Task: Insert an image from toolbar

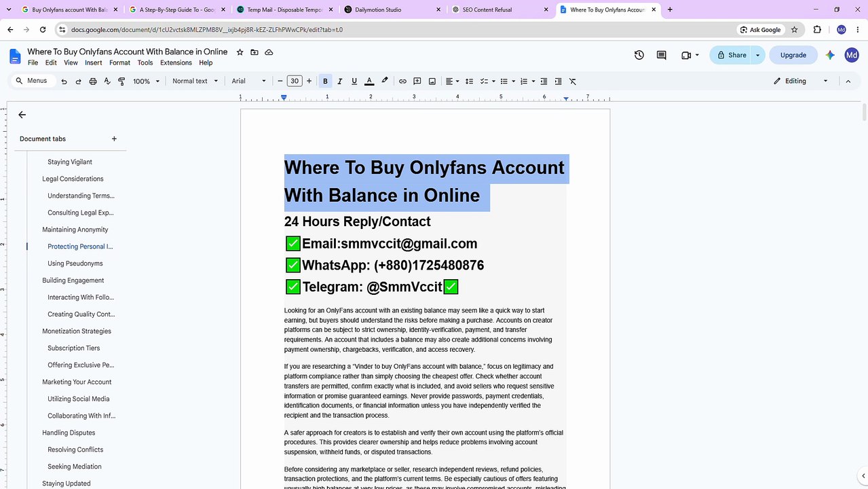Action: coord(432,81)
